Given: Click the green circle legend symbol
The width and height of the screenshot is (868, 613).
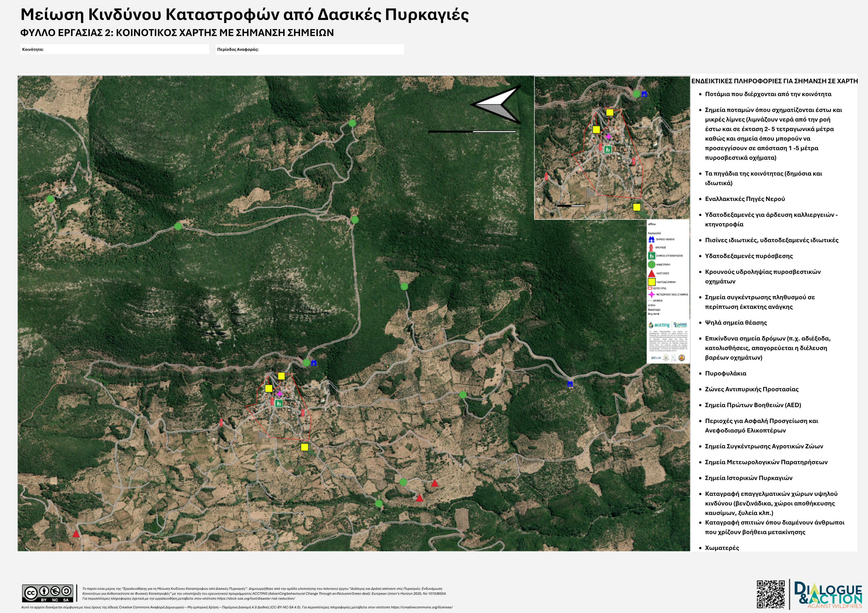Looking at the screenshot, I should coord(651,265).
